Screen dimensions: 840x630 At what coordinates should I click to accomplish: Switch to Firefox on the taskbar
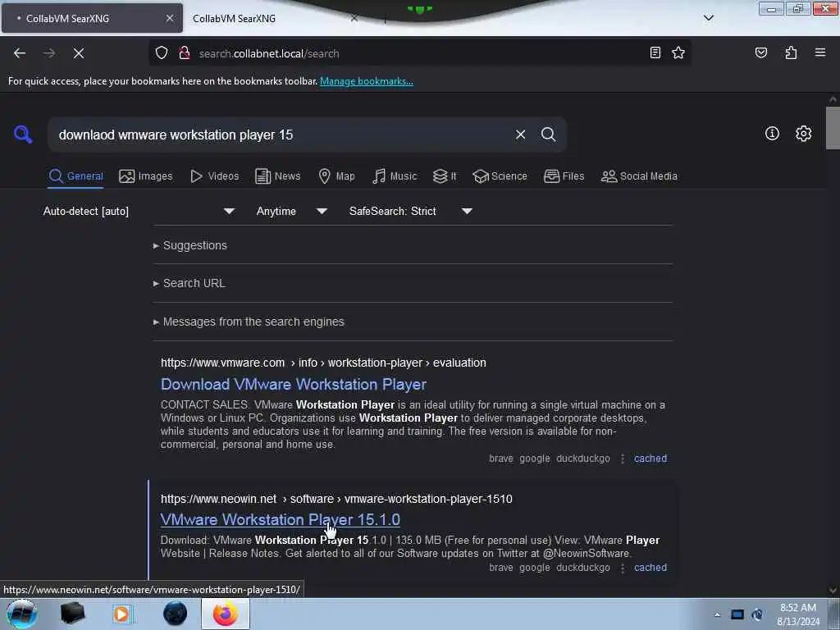(226, 614)
